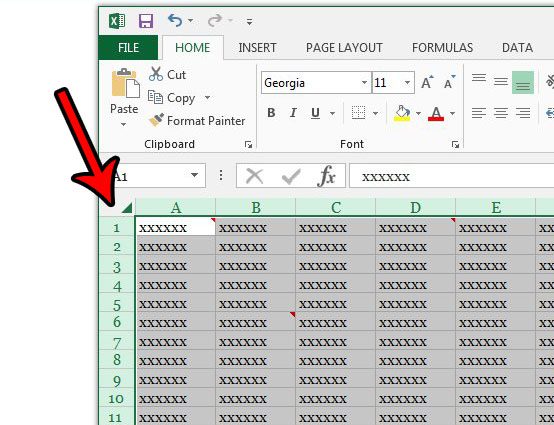
Task: Select column E header
Action: click(495, 207)
